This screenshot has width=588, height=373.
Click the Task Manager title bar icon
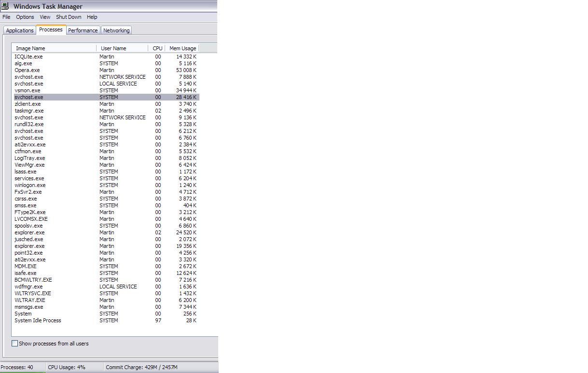(5, 6)
